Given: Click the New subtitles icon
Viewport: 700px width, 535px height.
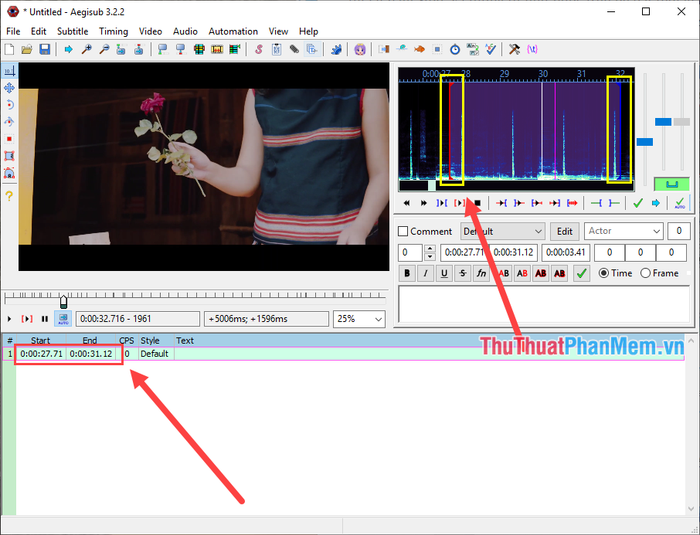Looking at the screenshot, I should coord(9,49).
